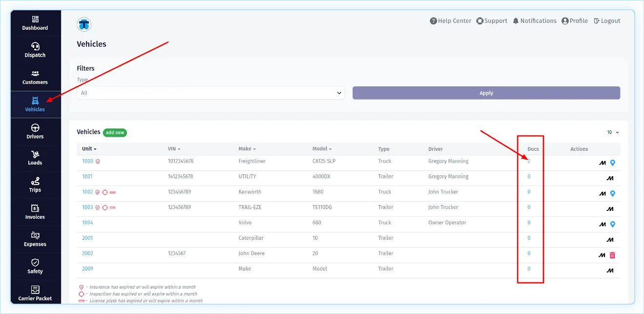This screenshot has width=644, height=314.
Task: Open unit 1002 vehicle link
Action: [x=87, y=192]
